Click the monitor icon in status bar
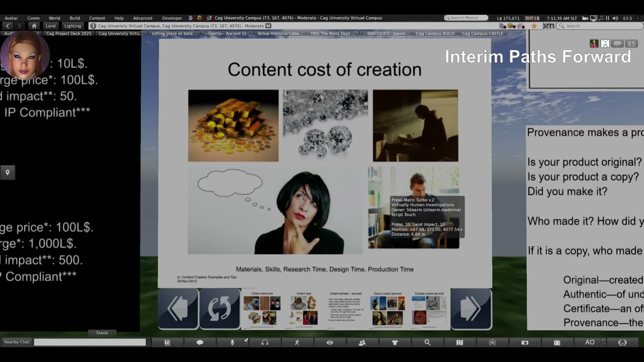Screen dimensions: 644x362 [x=594, y=18]
